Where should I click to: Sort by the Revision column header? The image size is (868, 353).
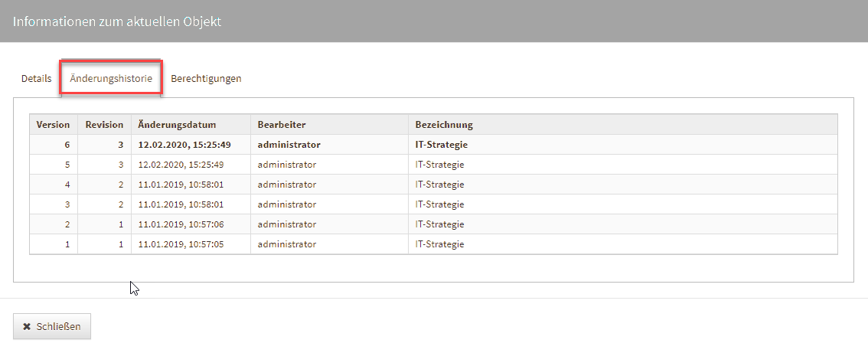click(104, 124)
